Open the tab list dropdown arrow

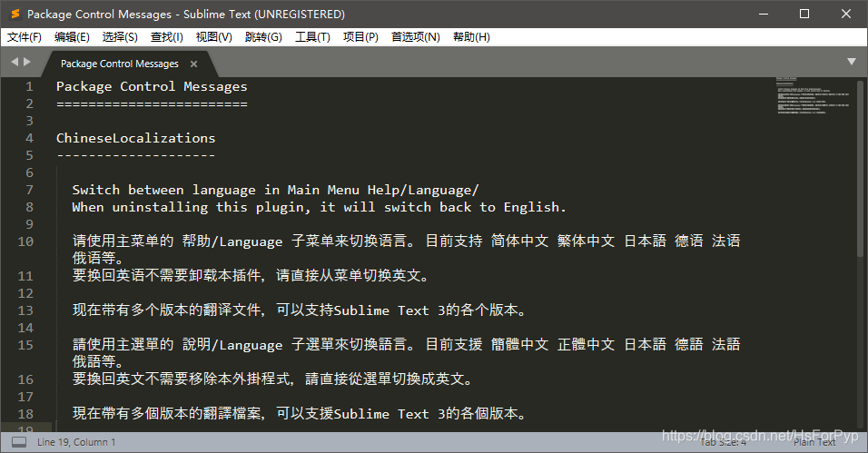point(852,62)
